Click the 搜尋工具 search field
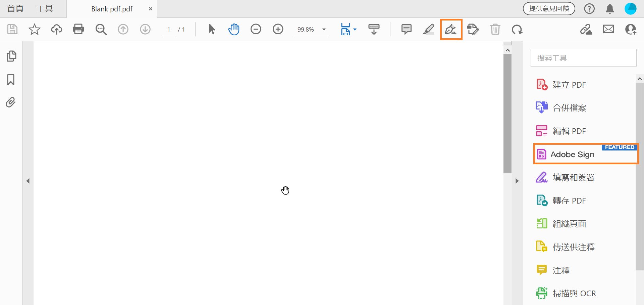Screen dimensions: 644x305 click(583, 58)
